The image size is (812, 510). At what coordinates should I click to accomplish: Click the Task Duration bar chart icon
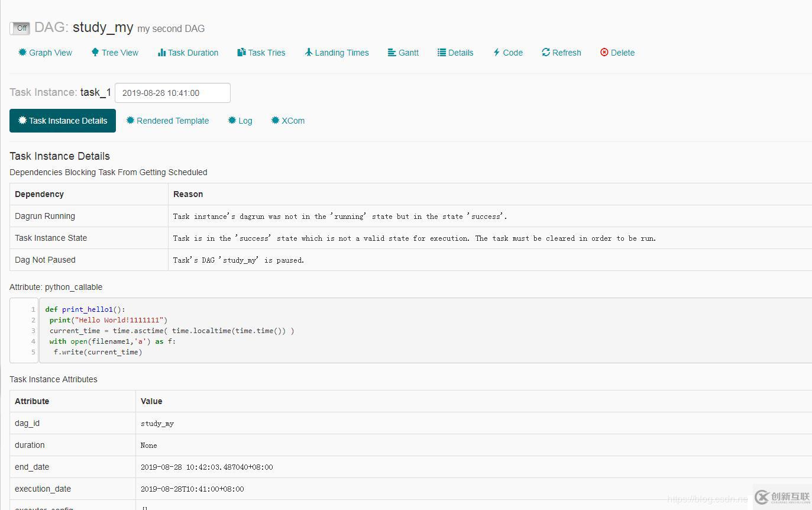tap(161, 52)
